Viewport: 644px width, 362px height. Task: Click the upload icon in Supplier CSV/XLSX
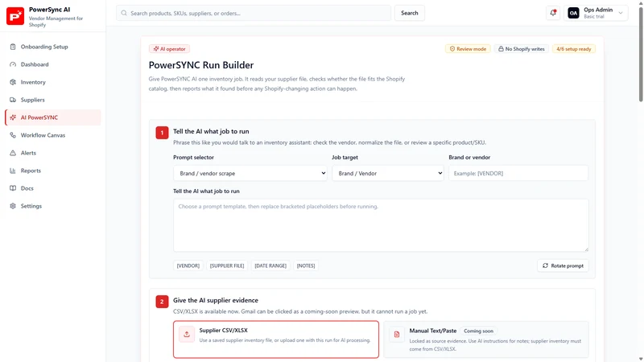[x=187, y=334]
